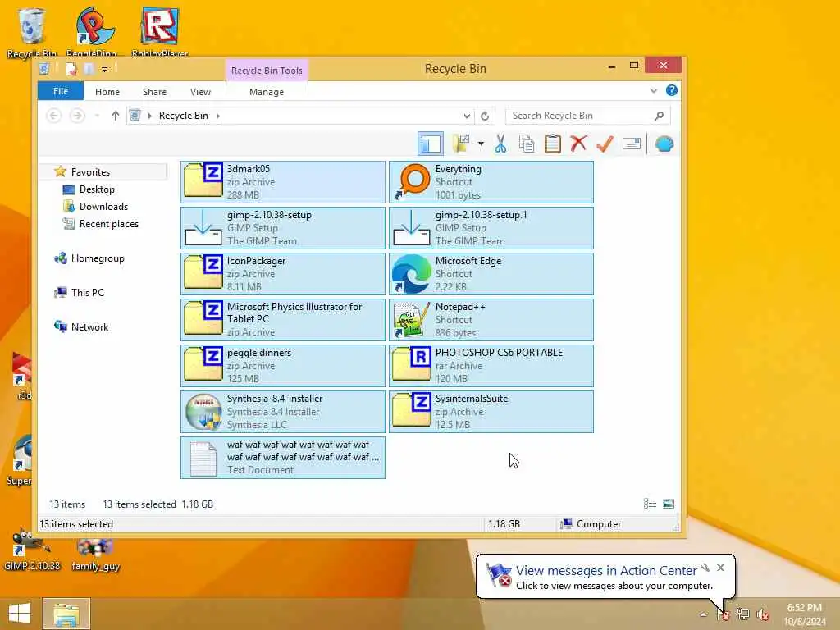The height and width of the screenshot is (630, 840).
Task: Refresh the Recycle Bin view
Action: (x=485, y=116)
